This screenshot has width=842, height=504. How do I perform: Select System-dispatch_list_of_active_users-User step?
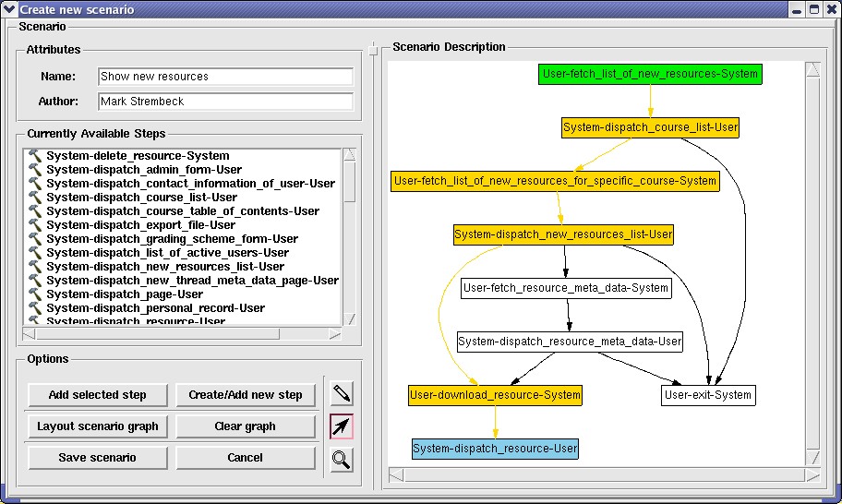(167, 253)
